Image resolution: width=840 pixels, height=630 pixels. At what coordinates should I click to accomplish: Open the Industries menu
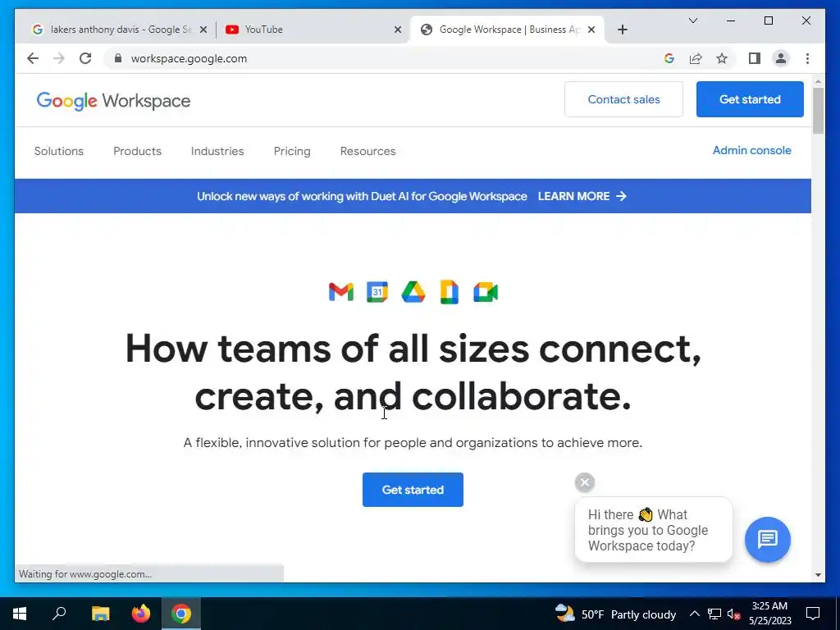(217, 151)
